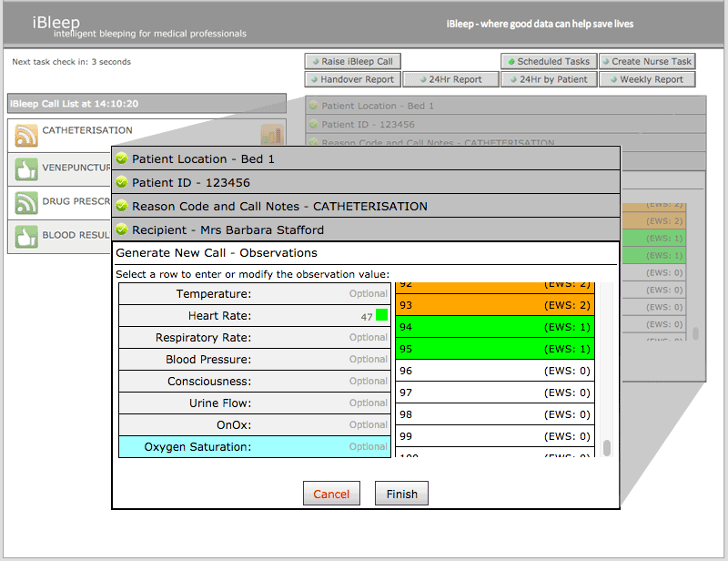
Task: Choose oxygen saturation value 96
Action: [x=495, y=371]
